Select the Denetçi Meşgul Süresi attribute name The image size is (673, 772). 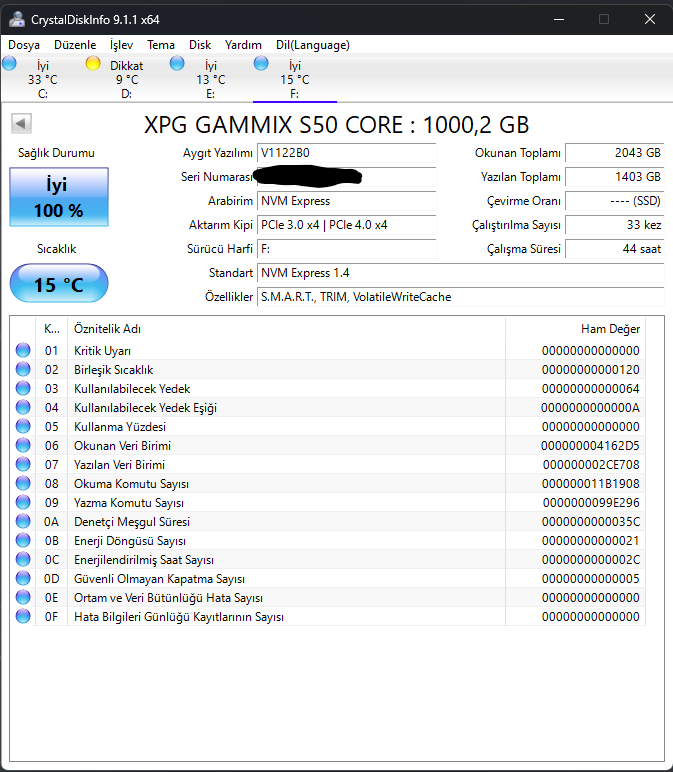tap(132, 522)
